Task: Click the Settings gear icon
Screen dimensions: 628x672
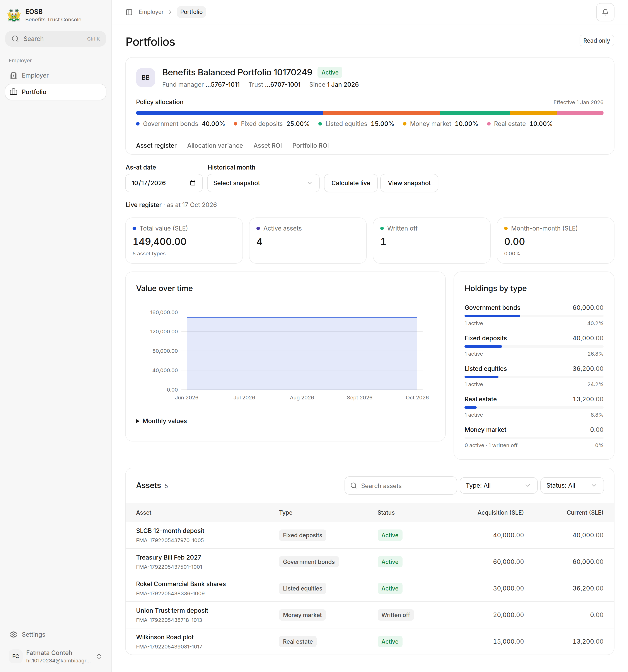Action: pyautogui.click(x=14, y=635)
